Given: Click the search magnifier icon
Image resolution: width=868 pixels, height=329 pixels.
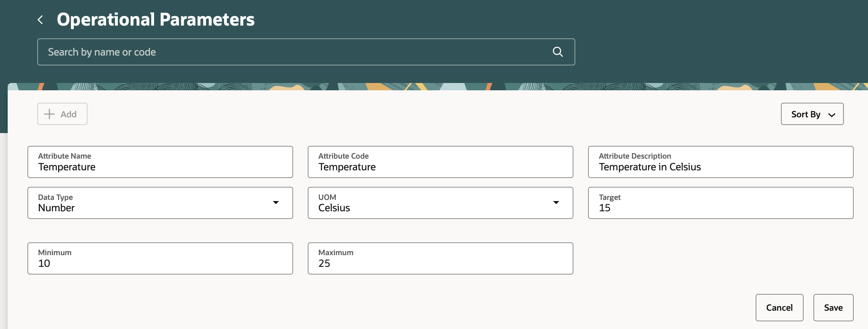Looking at the screenshot, I should pyautogui.click(x=558, y=52).
